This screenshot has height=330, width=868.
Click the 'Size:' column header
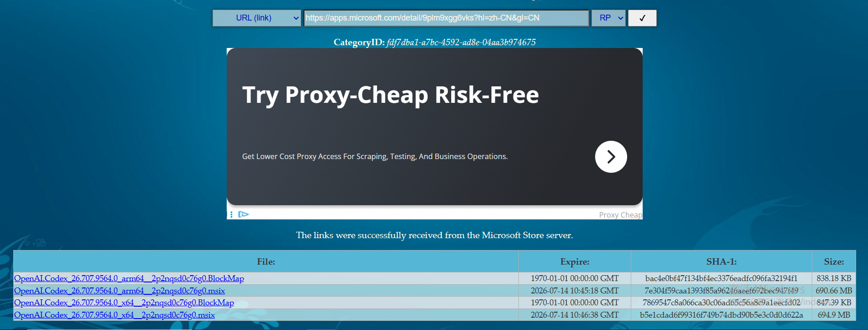[834, 261]
